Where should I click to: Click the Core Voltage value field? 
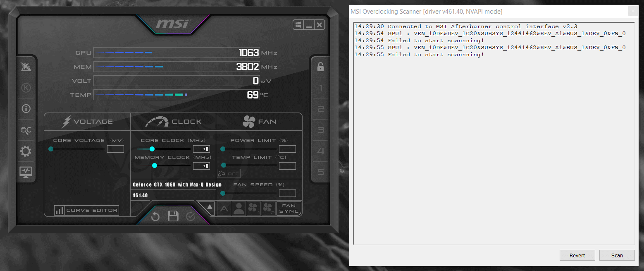coord(115,149)
